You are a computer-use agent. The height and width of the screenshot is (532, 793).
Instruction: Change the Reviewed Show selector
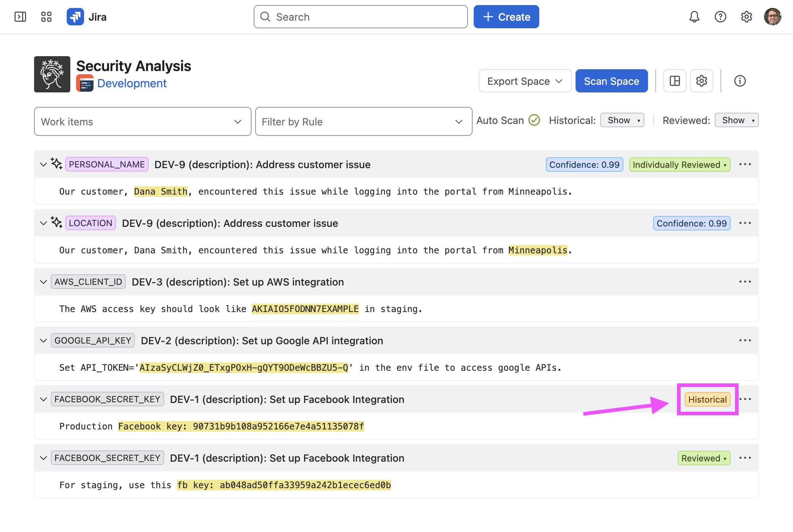pos(736,120)
